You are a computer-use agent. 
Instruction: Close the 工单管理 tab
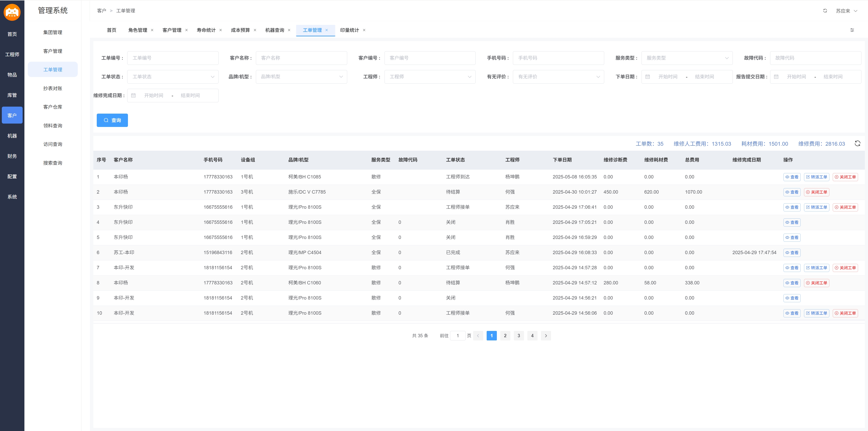pos(326,30)
